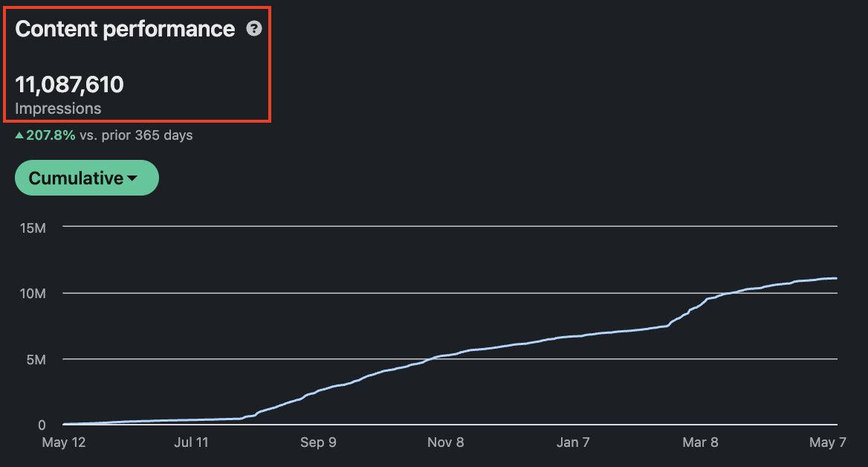Open the Content performance help icon
This screenshot has height=467, width=868.
point(254,29)
